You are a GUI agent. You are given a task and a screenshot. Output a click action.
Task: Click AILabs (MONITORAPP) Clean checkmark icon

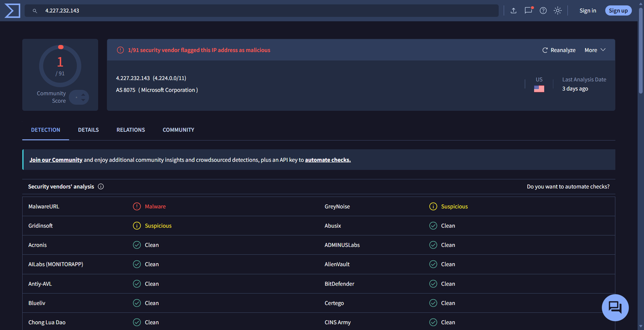click(x=137, y=264)
